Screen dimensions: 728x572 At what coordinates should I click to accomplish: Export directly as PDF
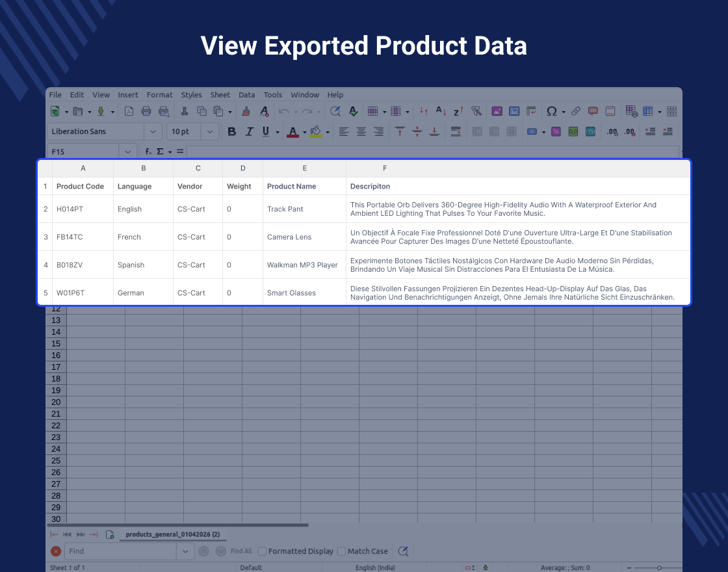[x=129, y=111]
